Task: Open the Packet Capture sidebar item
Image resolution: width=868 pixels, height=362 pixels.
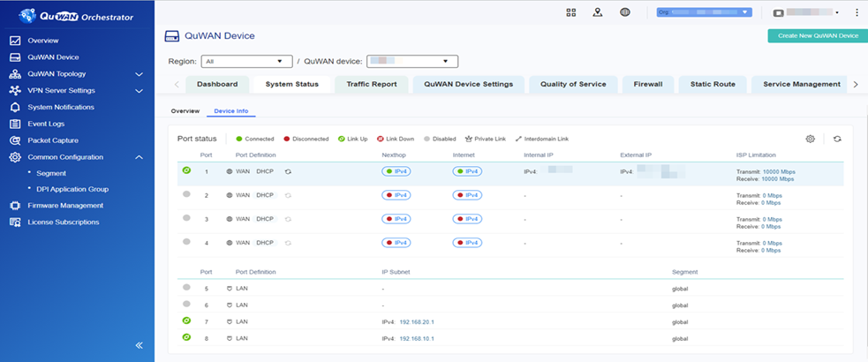Action: 53,140
